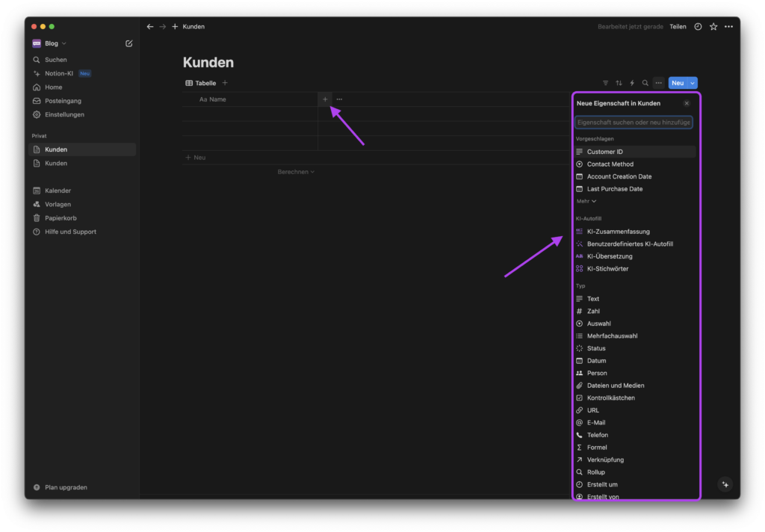Add a new row with + Neu
Image resolution: width=765 pixels, height=532 pixels.
point(196,158)
